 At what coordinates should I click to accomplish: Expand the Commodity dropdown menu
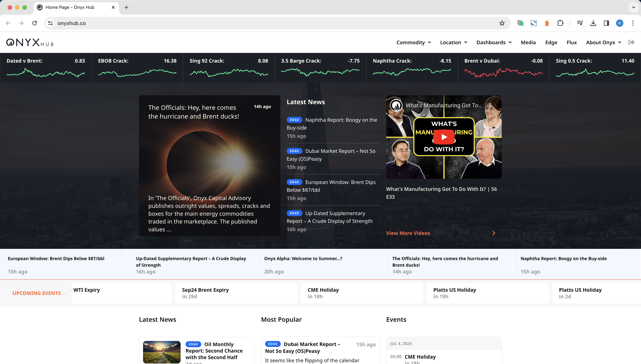[x=413, y=42]
